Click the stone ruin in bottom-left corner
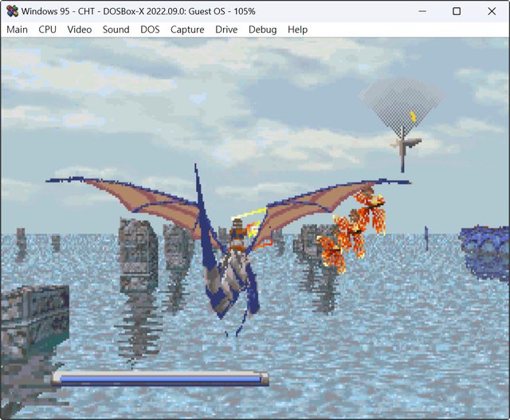This screenshot has height=420, width=510. pos(32,319)
